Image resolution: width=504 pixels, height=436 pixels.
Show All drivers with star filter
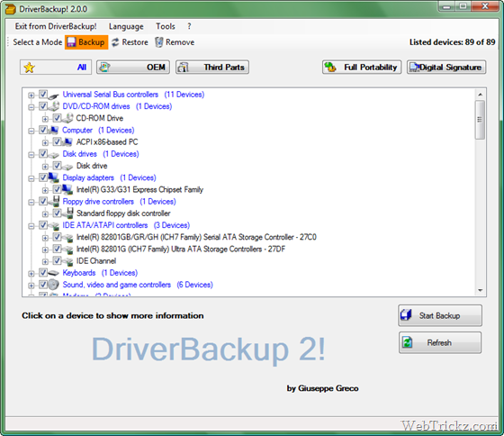click(x=56, y=68)
